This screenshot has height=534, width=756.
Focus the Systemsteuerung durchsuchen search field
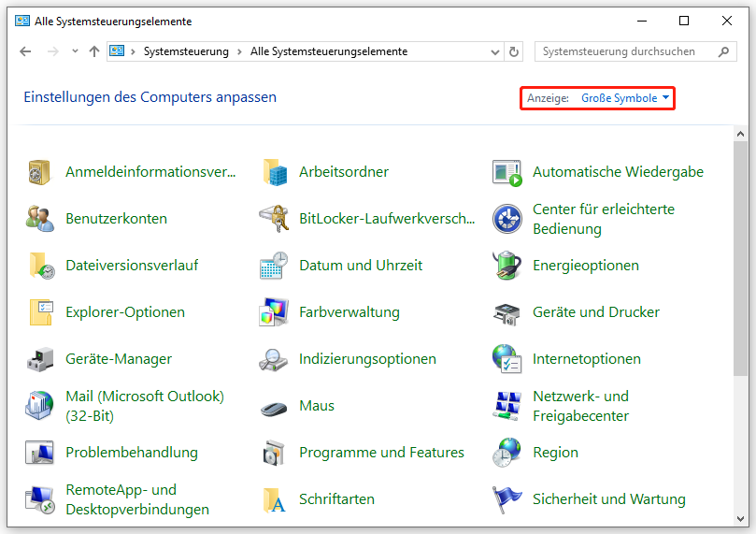[635, 51]
